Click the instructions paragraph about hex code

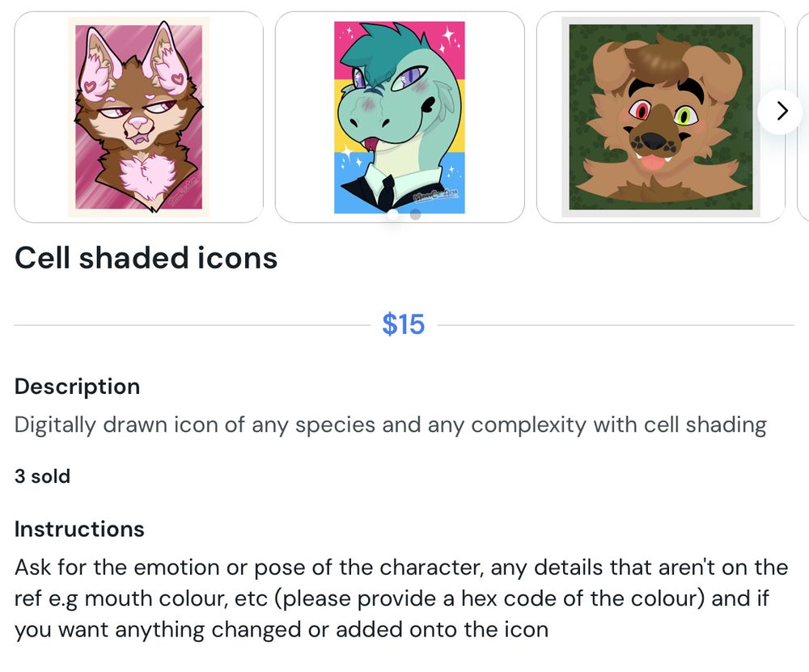pyautogui.click(x=401, y=598)
